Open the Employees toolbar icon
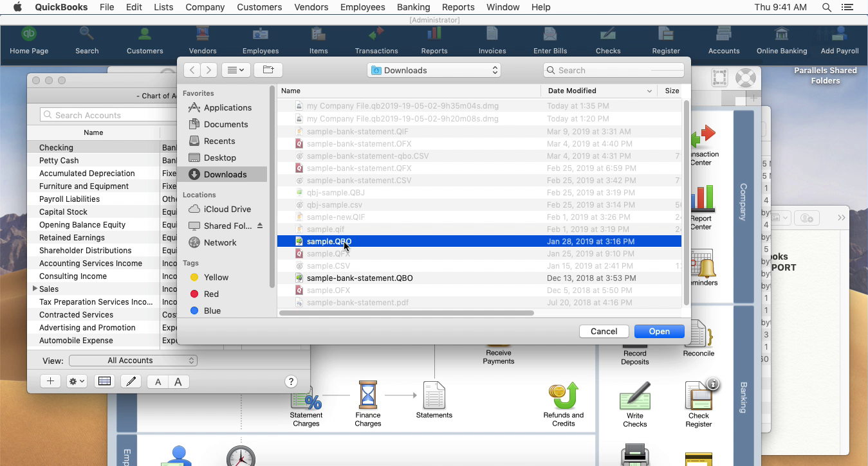This screenshot has width=868, height=466. [x=261, y=41]
